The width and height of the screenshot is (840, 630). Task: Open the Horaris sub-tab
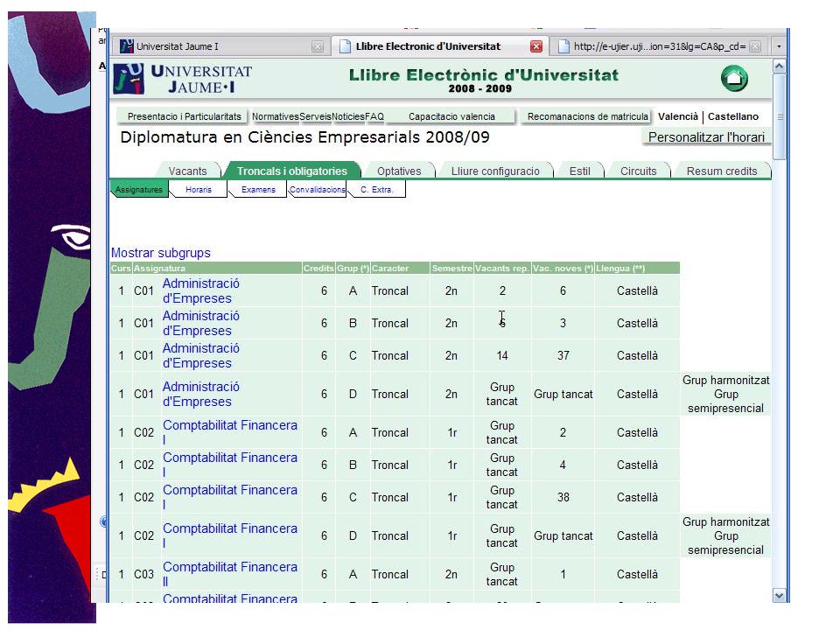(199, 190)
